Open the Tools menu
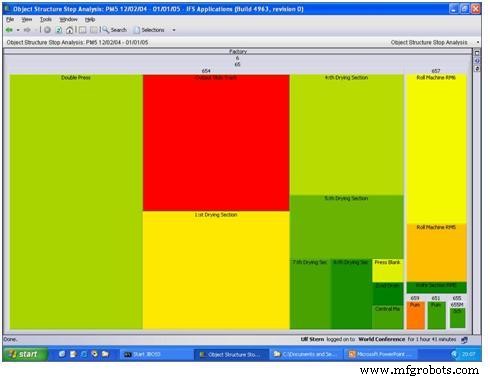 pos(46,19)
